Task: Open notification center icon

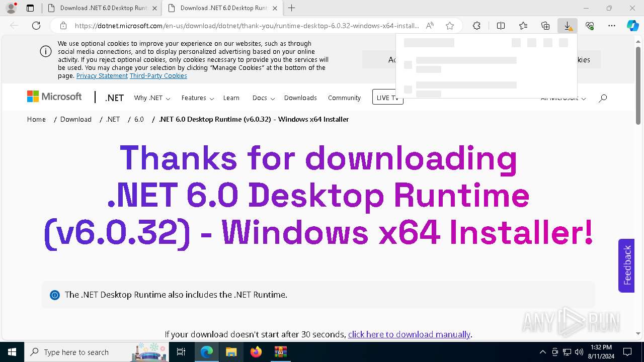Action: tap(627, 352)
